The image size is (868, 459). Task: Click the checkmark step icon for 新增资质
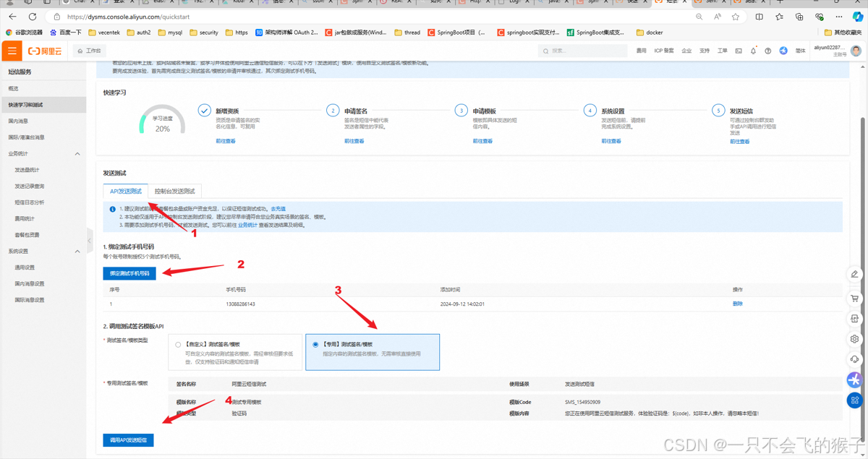(x=204, y=111)
